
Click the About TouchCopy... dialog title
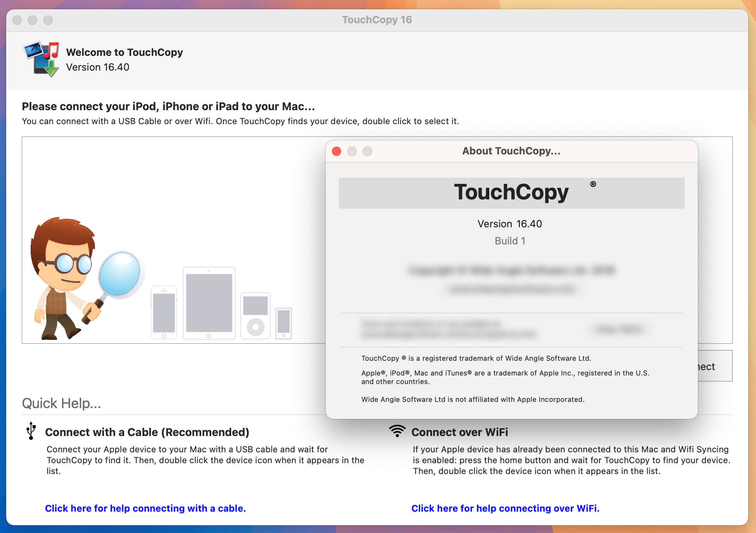click(511, 151)
